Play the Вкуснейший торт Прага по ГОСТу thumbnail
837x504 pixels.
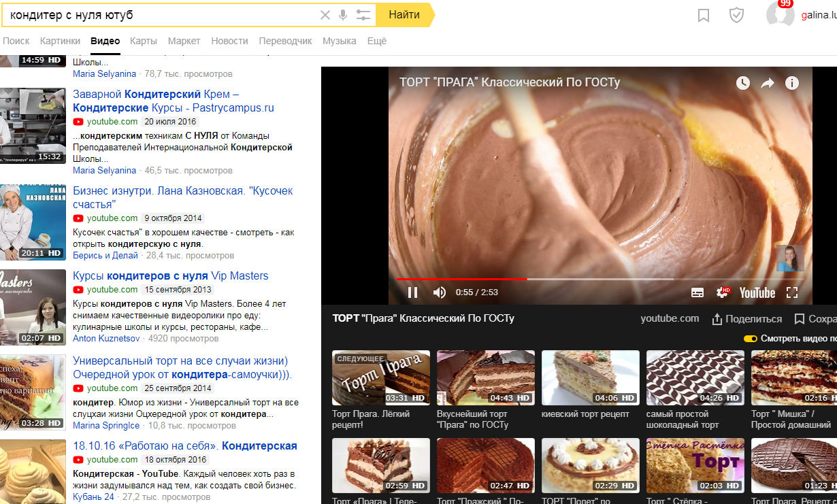486,377
